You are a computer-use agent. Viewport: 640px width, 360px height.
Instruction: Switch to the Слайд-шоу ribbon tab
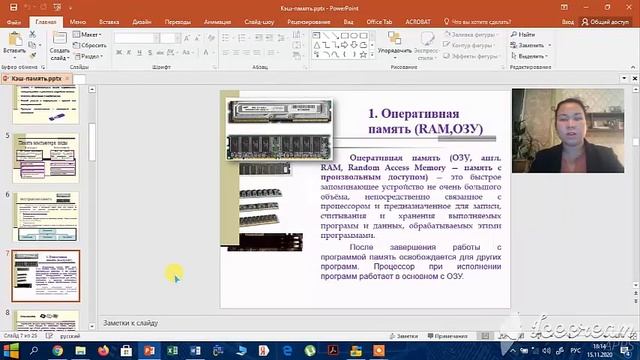pyautogui.click(x=259, y=22)
